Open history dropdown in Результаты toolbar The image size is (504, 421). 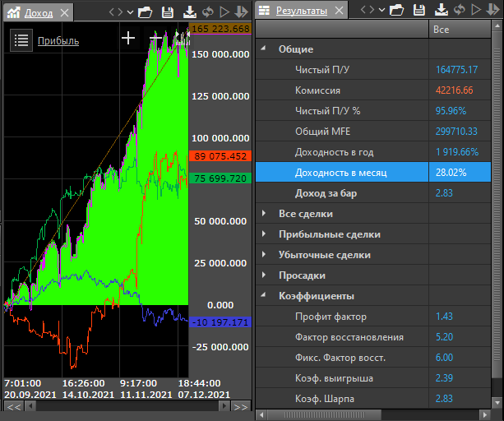[x=381, y=11]
